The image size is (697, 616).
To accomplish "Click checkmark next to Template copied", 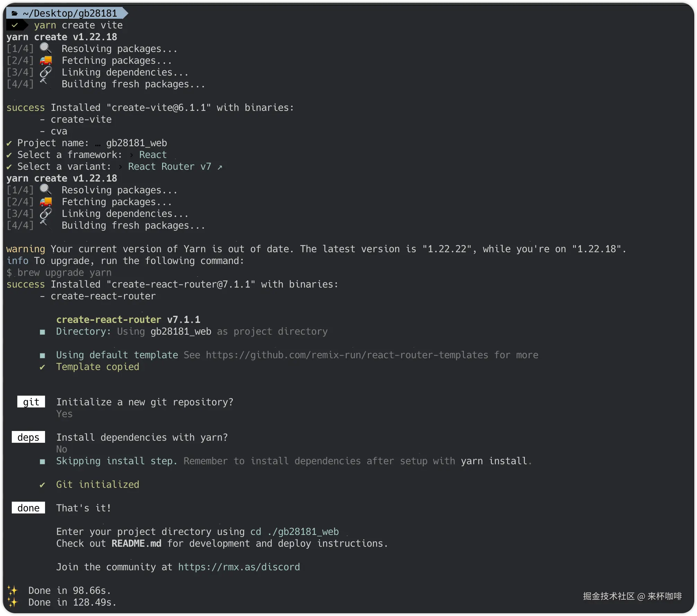I will pyautogui.click(x=42, y=367).
